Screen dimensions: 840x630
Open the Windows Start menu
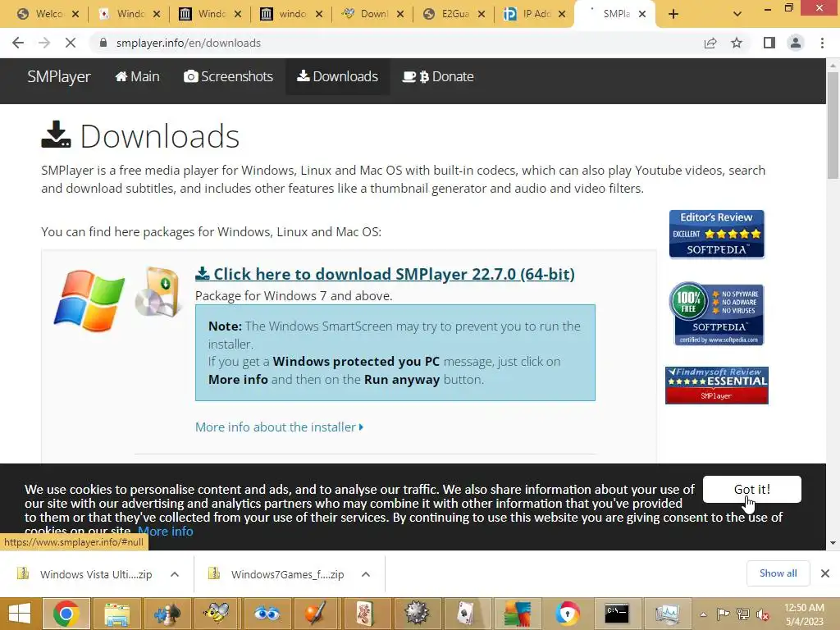pos(20,614)
